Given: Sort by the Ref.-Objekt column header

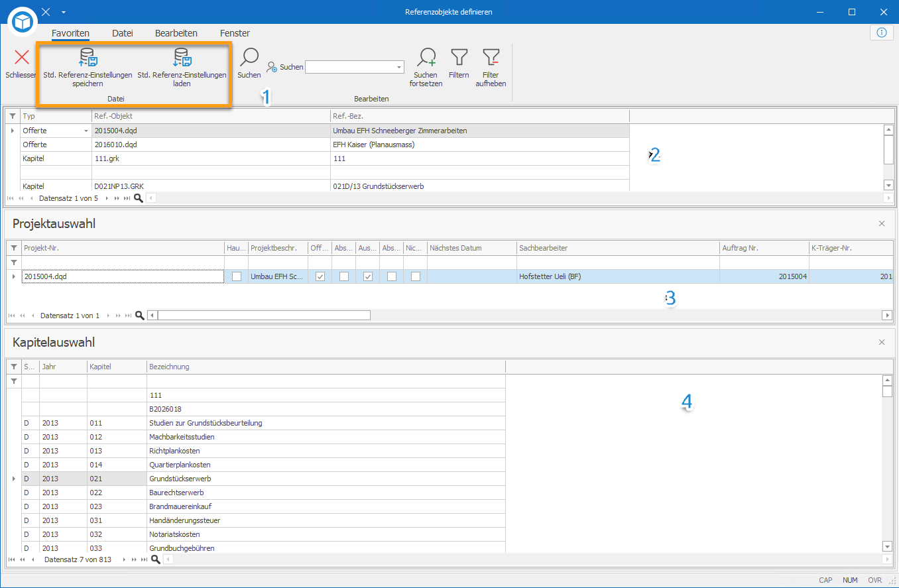Looking at the screenshot, I should click(x=211, y=116).
